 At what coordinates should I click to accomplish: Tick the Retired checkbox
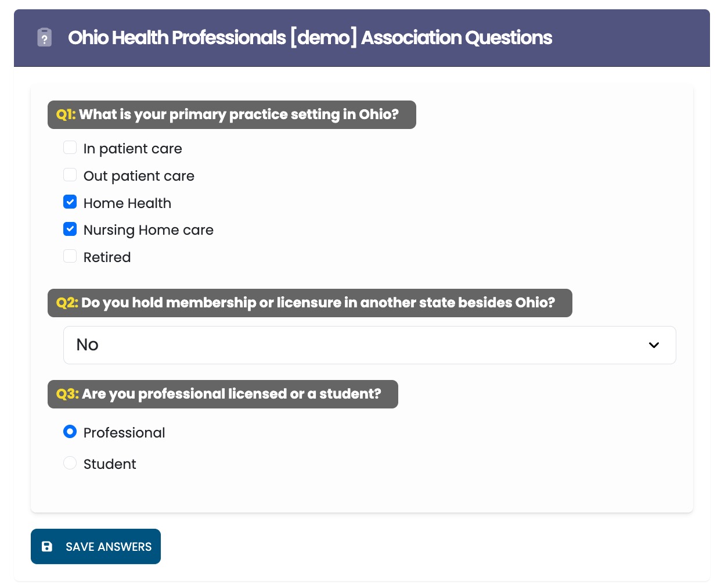(x=70, y=256)
